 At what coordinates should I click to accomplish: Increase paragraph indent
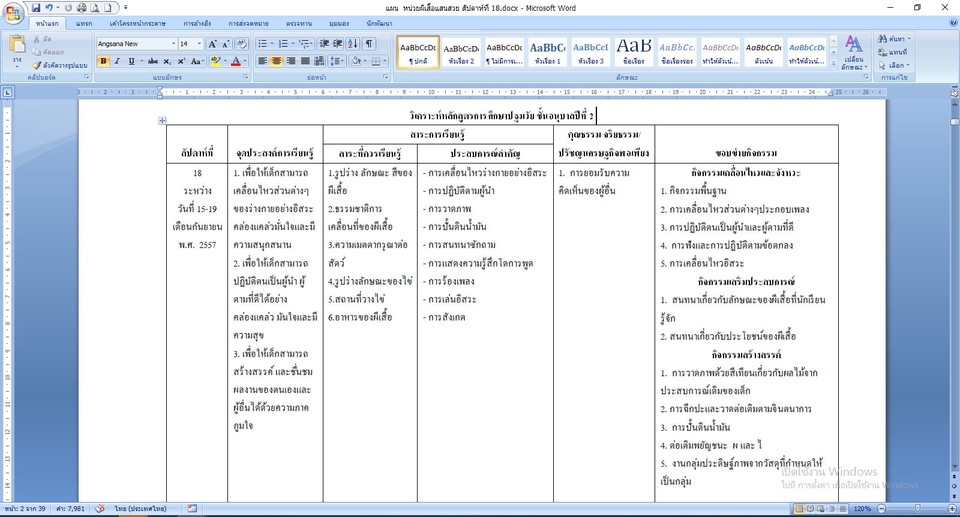point(338,43)
